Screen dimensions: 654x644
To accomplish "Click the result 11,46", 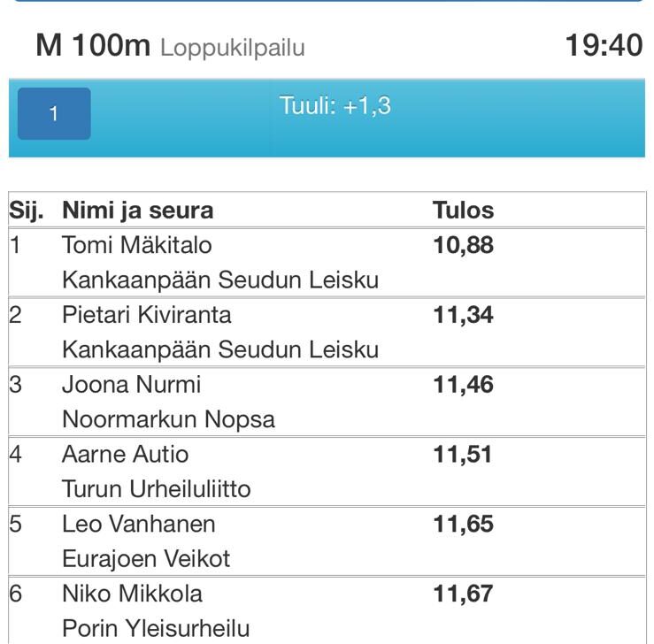I will tap(463, 384).
